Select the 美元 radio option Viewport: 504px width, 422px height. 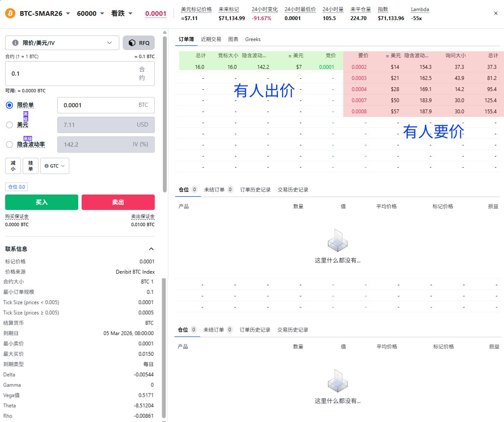click(x=10, y=125)
